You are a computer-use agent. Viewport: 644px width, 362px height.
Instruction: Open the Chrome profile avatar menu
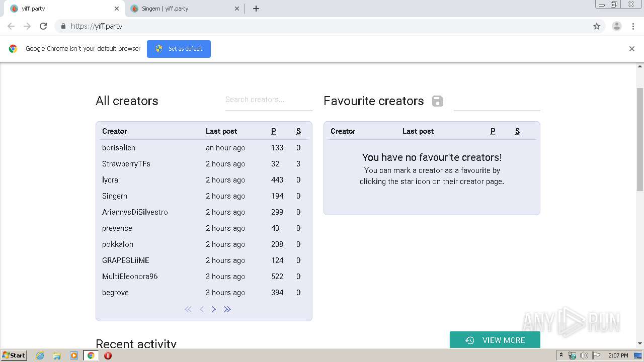coord(617,26)
